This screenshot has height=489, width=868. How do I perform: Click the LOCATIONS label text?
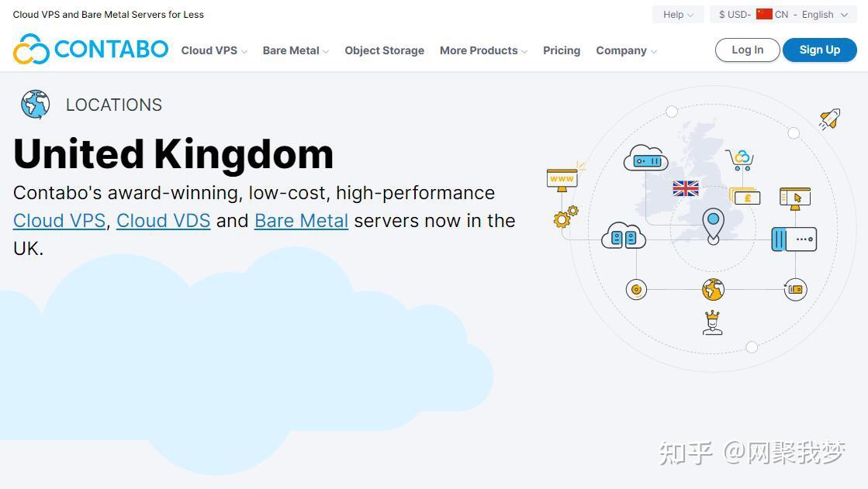(x=114, y=105)
